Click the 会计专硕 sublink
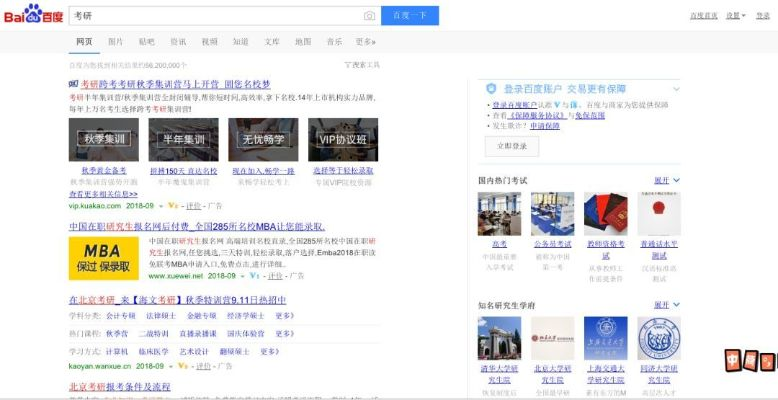Viewport: 778px width, 400px height. tap(121, 316)
